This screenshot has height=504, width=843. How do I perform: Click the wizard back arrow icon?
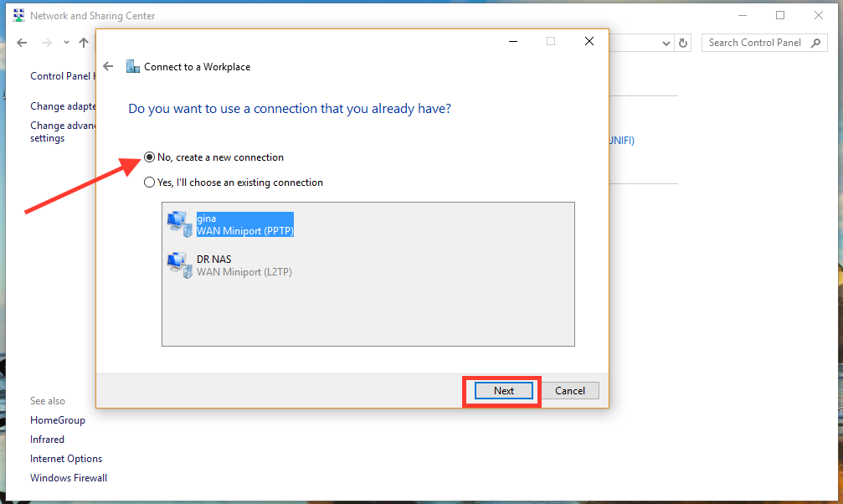[108, 67]
